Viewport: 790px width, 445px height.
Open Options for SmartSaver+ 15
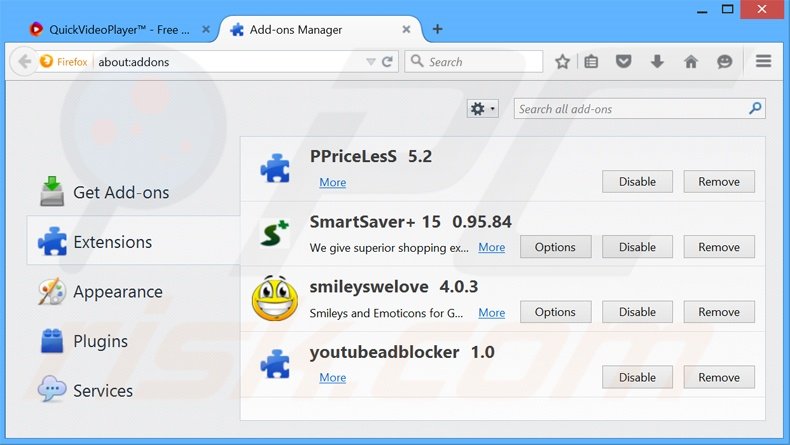[555, 247]
